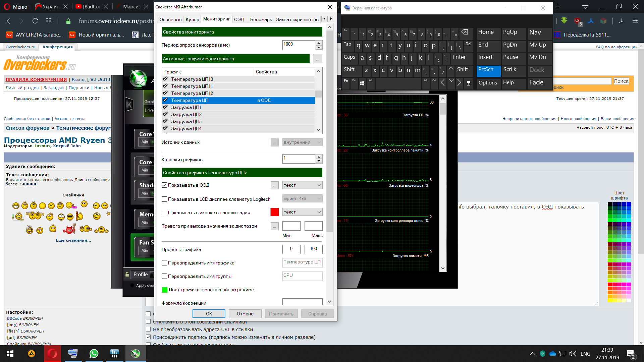Select Загрузка ЦП2 row in graph list
The height and width of the screenshot is (362, 644).
coord(186,114)
